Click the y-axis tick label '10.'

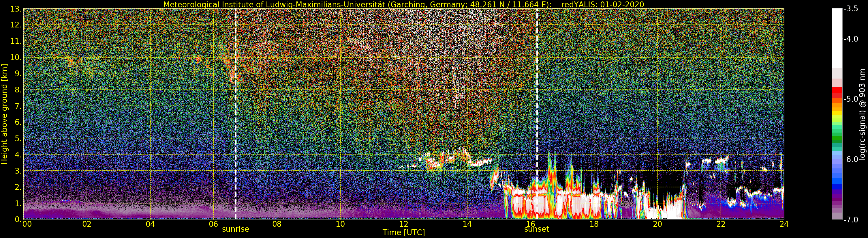coord(16,57)
